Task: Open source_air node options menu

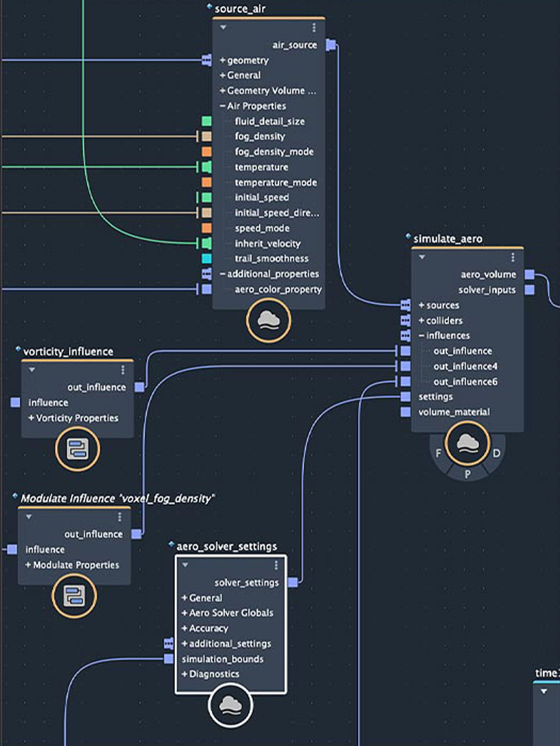Action: coord(313,28)
